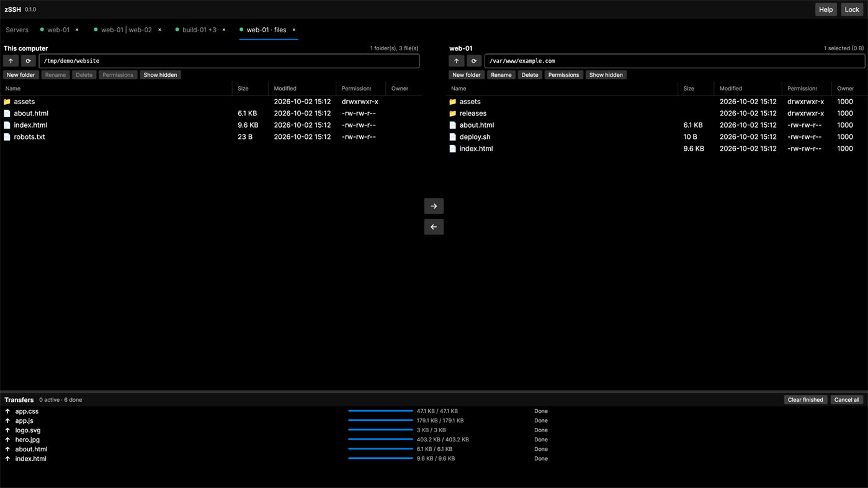Screen dimensions: 868x488
Task: Select the local assets folder icon
Action: click(x=7, y=102)
